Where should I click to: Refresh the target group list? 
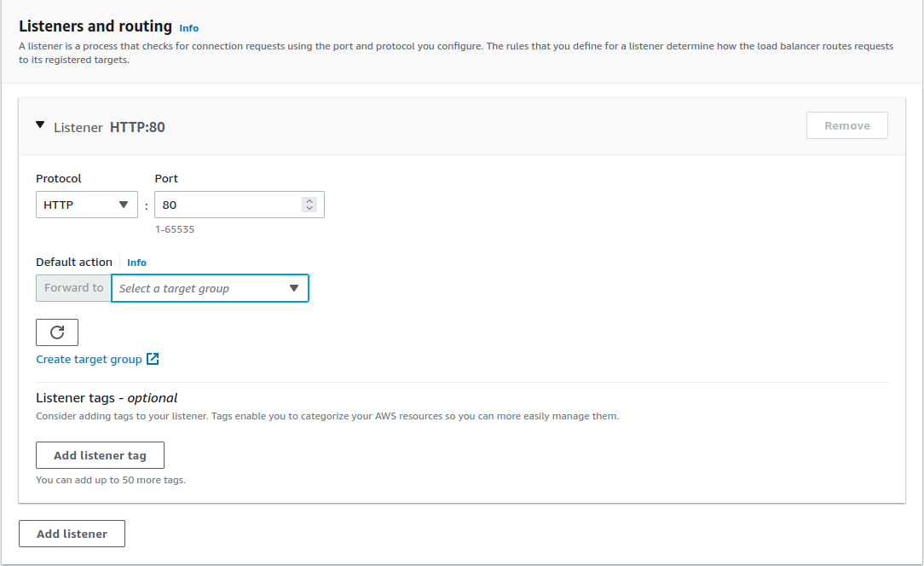click(x=56, y=332)
